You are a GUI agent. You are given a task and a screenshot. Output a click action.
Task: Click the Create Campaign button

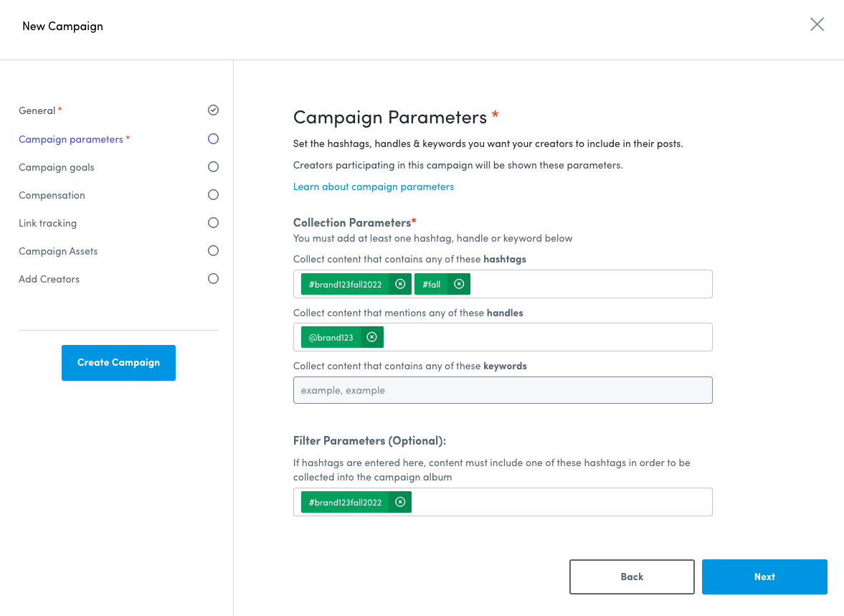(x=118, y=362)
